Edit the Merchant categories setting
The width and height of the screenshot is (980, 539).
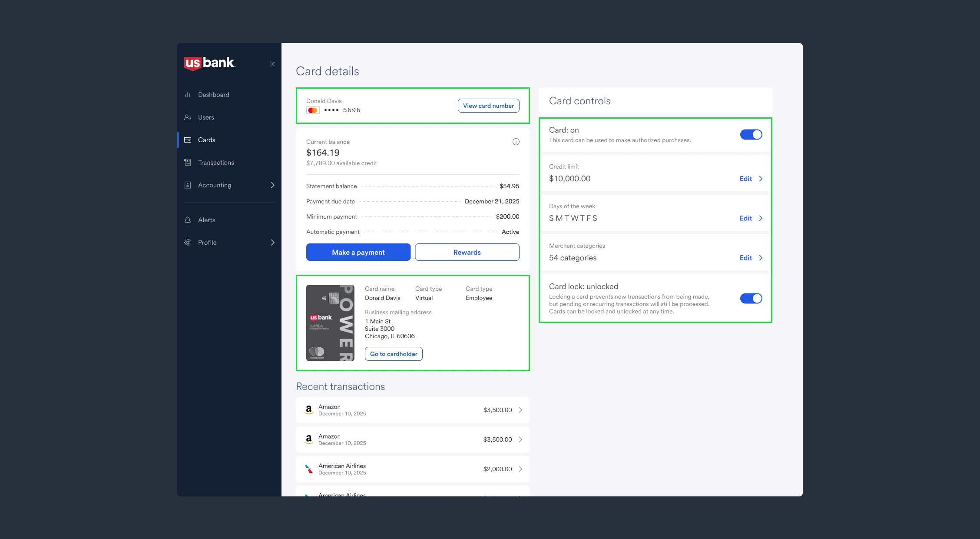pyautogui.click(x=750, y=258)
